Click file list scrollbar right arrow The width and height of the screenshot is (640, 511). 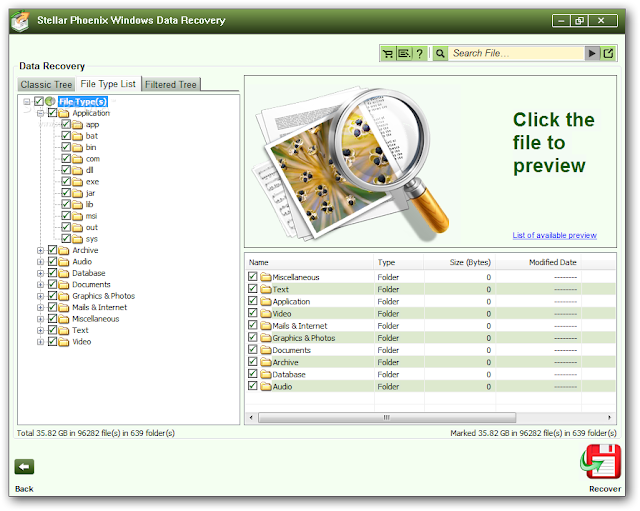tap(609, 417)
